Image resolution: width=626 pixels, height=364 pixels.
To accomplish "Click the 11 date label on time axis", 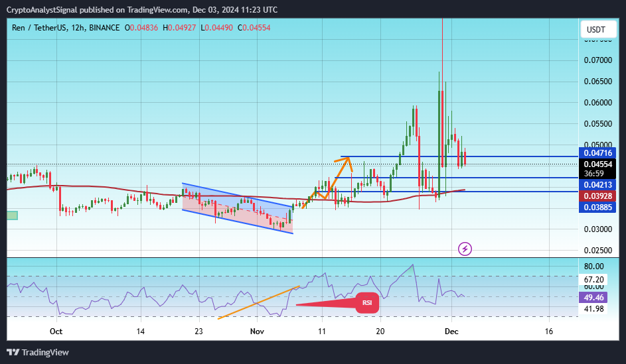I will point(322,332).
